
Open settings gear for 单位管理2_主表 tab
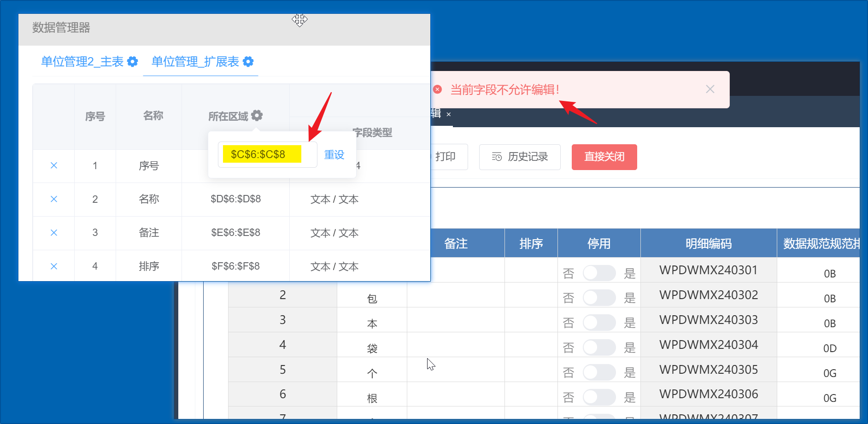(133, 62)
